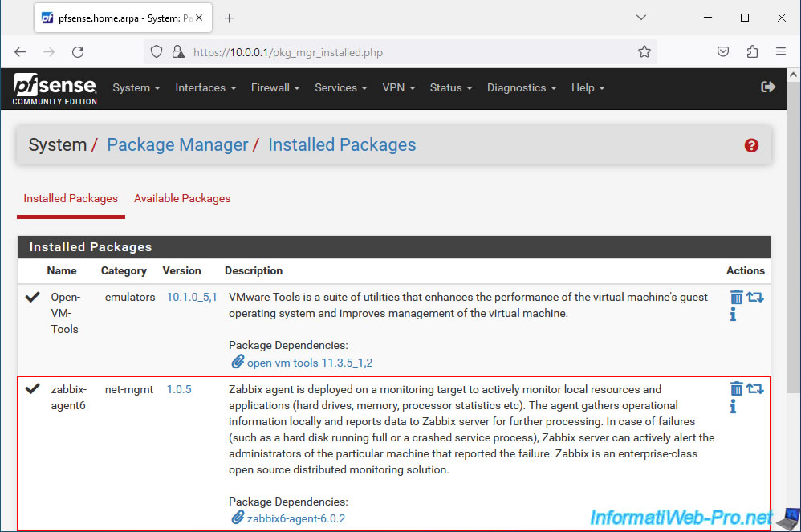Select the 'emulators' category cell

[130, 297]
